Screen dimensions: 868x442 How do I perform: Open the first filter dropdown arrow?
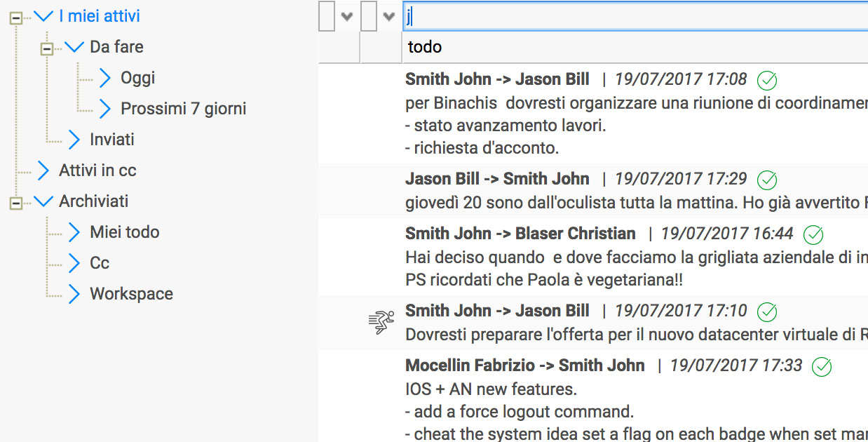tap(346, 17)
